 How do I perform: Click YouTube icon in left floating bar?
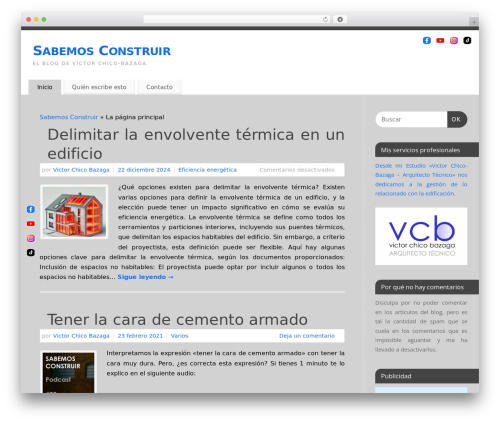(31, 224)
